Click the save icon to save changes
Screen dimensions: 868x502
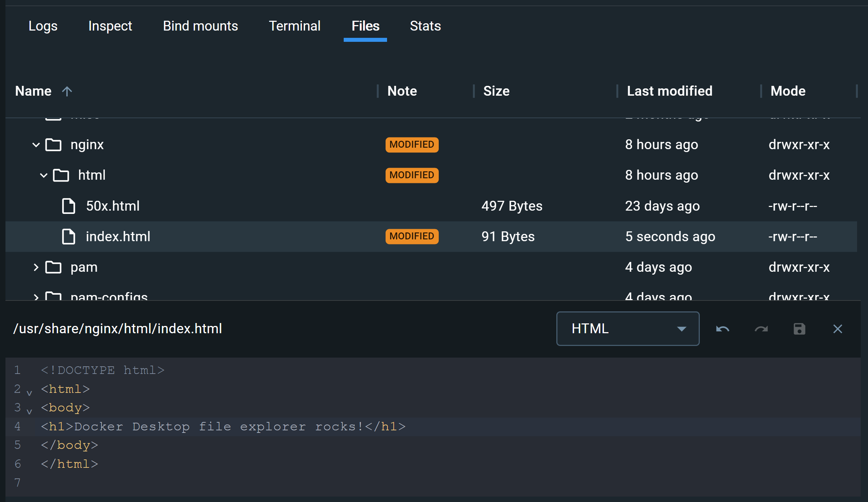click(799, 328)
